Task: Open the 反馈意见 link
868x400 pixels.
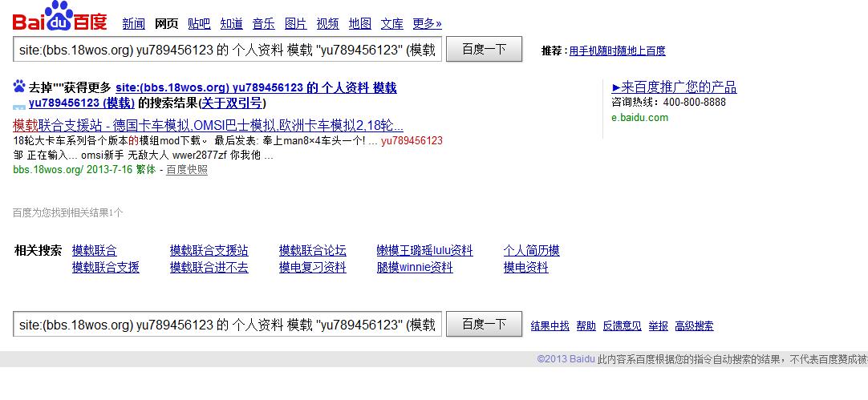Action: (622, 326)
